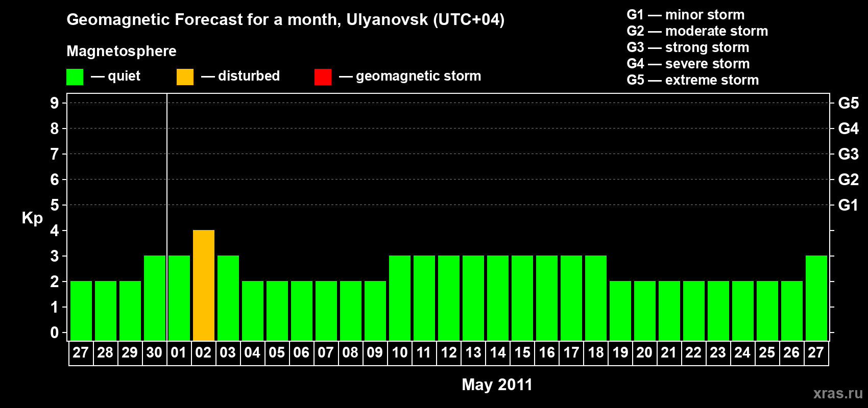Click the Kp value 9 axis label

click(x=55, y=103)
